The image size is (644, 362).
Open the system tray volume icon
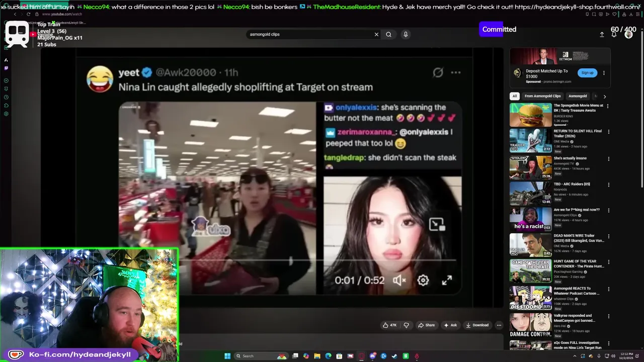click(x=613, y=356)
